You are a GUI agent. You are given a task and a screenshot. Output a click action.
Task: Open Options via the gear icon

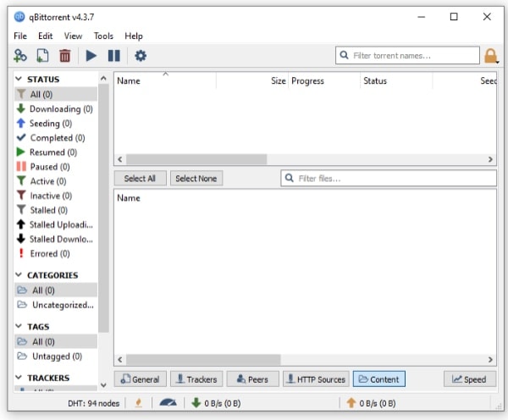(x=141, y=55)
